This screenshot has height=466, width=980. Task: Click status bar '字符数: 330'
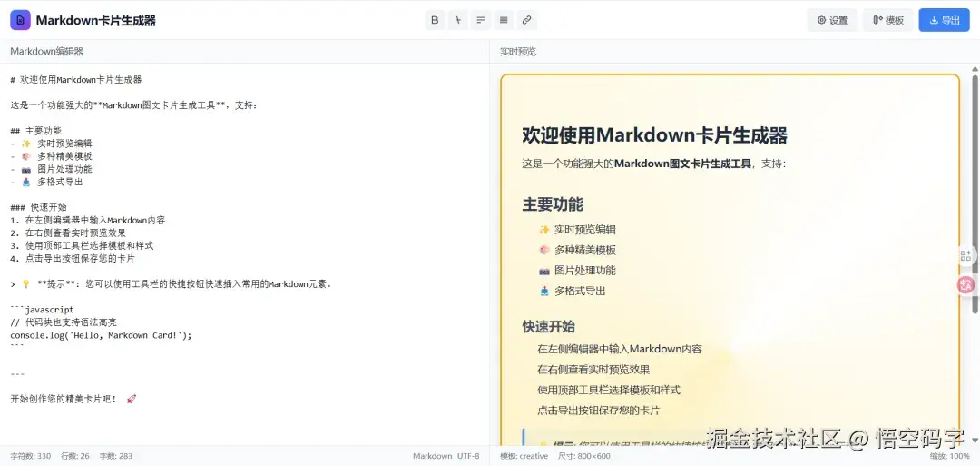coord(31,456)
